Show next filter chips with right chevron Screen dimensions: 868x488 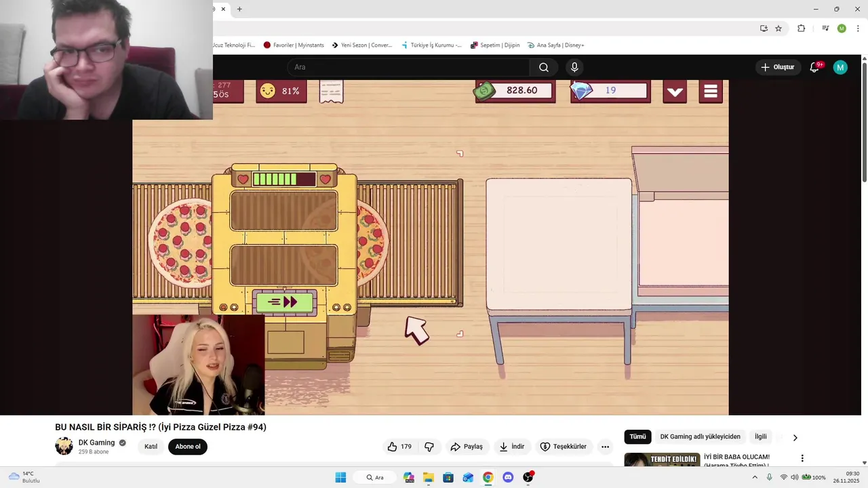click(x=795, y=438)
